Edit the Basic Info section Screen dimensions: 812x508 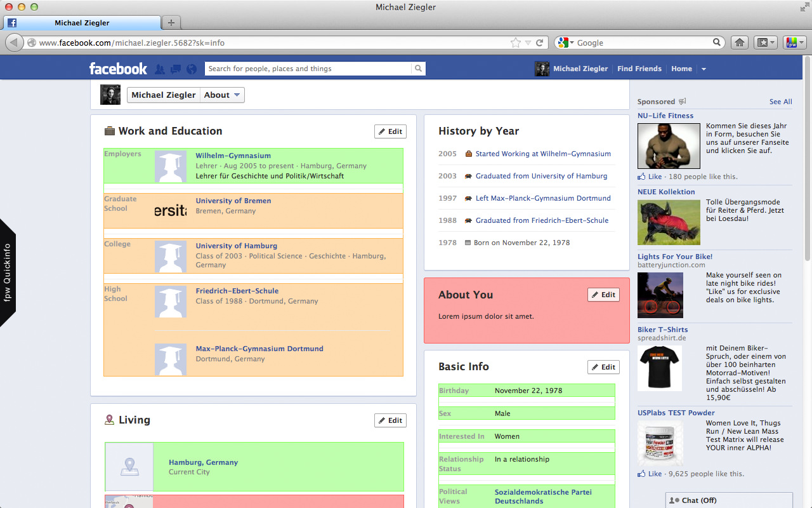603,367
